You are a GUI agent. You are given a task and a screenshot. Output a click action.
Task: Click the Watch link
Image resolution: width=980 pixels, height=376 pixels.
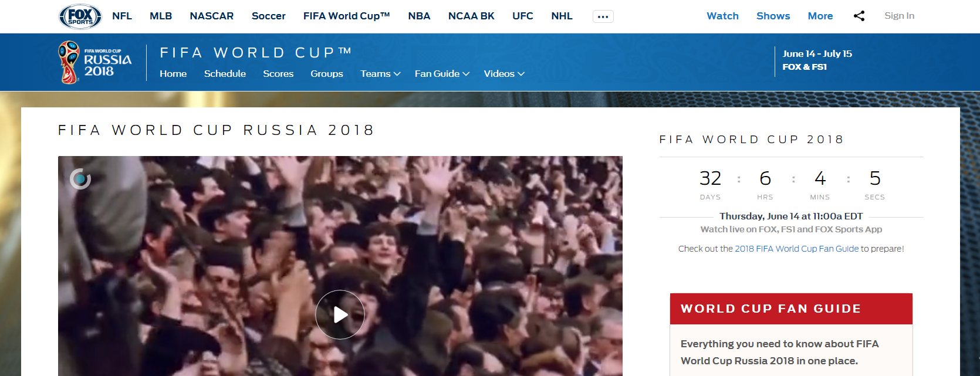(x=722, y=16)
